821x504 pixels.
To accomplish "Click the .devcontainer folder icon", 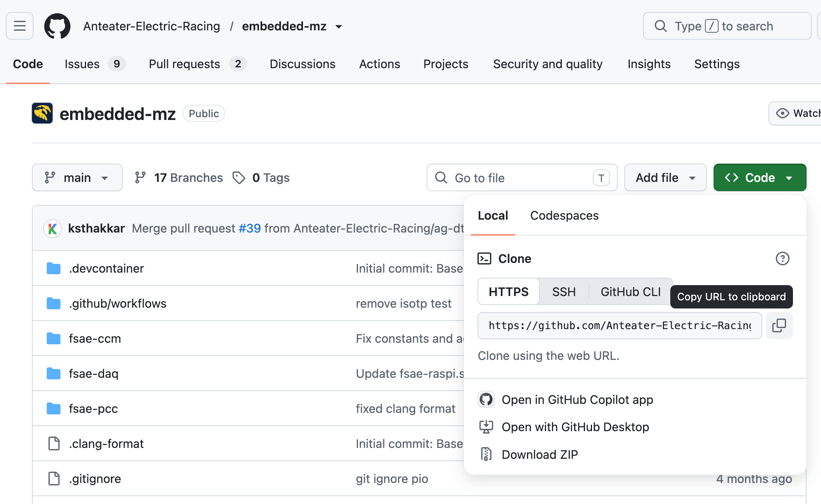I will (53, 268).
